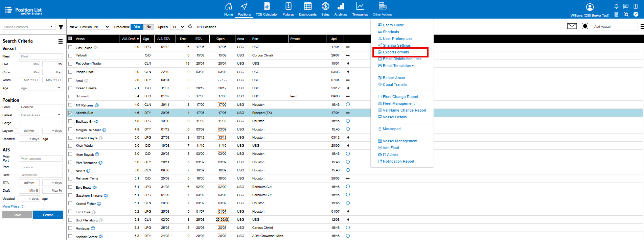Check the Gas Falcon row checkbox
The height and width of the screenshot is (240, 644).
[70, 47]
